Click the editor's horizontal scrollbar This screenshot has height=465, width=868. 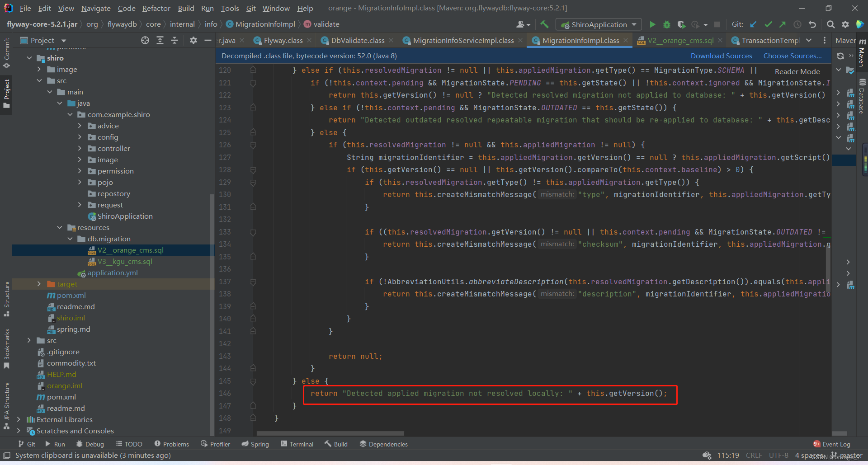click(x=330, y=433)
